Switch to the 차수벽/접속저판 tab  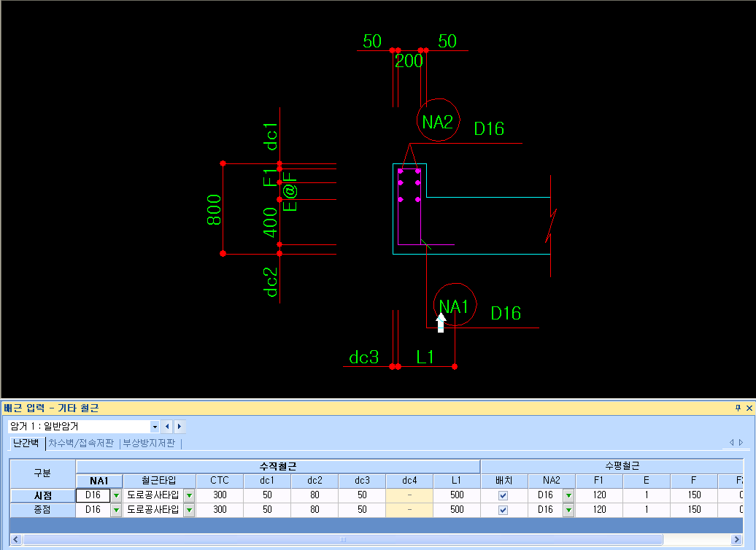(x=81, y=443)
